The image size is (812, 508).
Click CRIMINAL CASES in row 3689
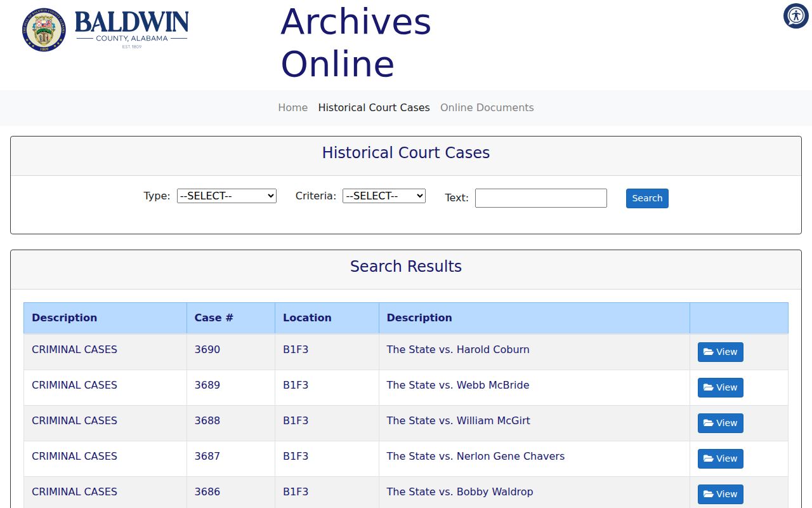point(74,385)
